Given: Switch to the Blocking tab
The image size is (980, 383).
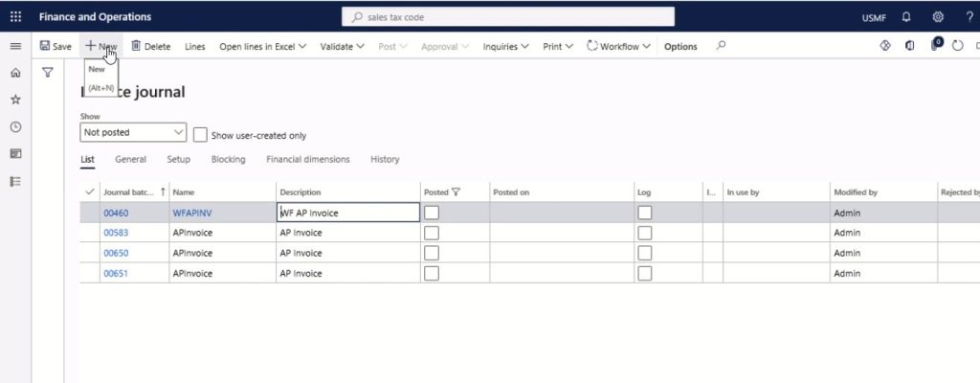Looking at the screenshot, I should pyautogui.click(x=228, y=159).
